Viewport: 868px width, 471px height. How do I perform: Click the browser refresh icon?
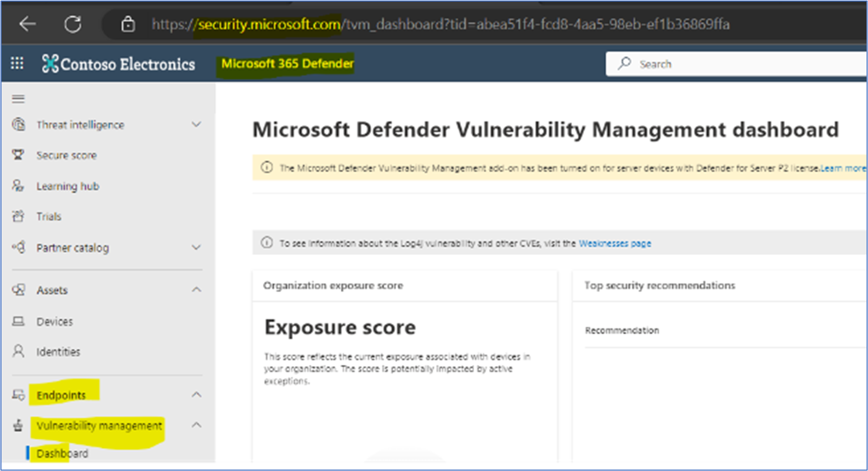click(73, 24)
